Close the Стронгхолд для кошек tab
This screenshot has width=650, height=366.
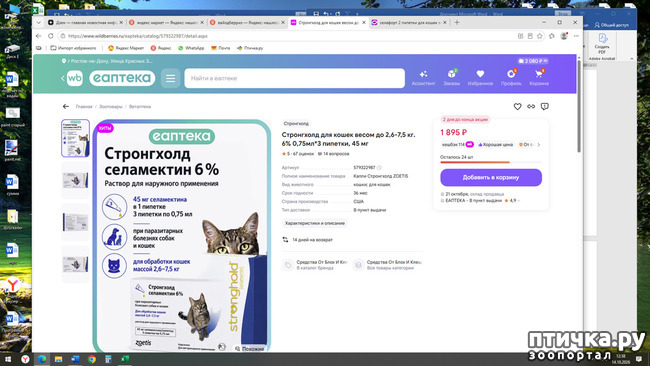coord(364,22)
